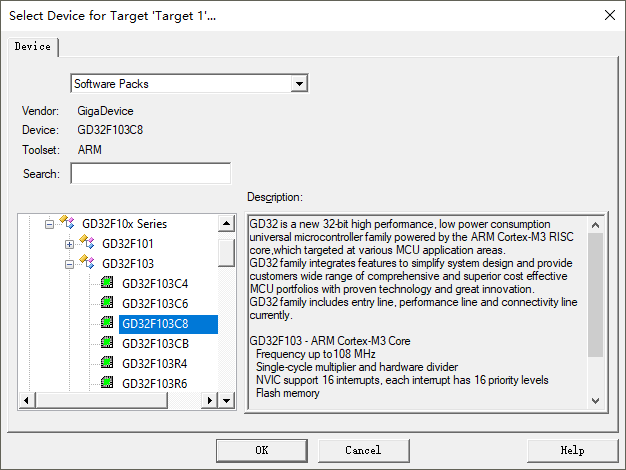626x470 pixels.
Task: Click device tree scroll up arrow
Action: (x=226, y=223)
